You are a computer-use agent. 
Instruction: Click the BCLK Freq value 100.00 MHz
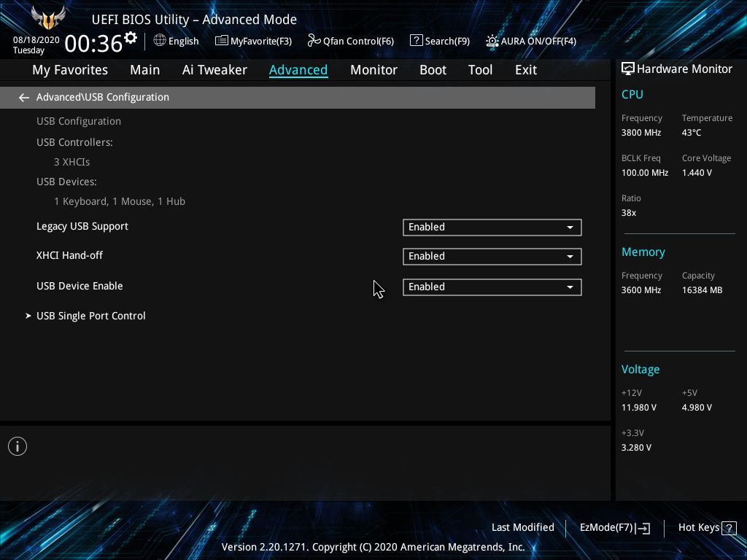(645, 172)
